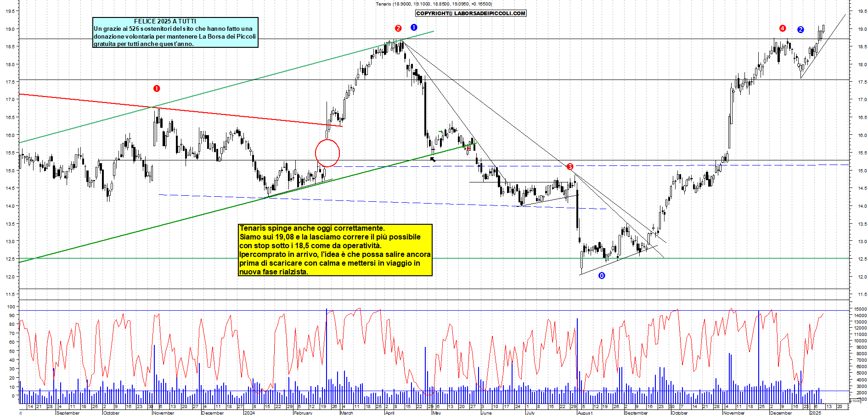
Task: Select the yellow Tenaris spinge commentary box
Action: point(335,250)
